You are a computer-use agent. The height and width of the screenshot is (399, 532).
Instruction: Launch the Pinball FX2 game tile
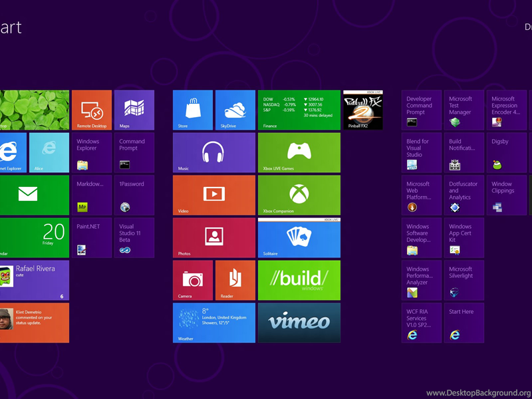[x=363, y=110]
